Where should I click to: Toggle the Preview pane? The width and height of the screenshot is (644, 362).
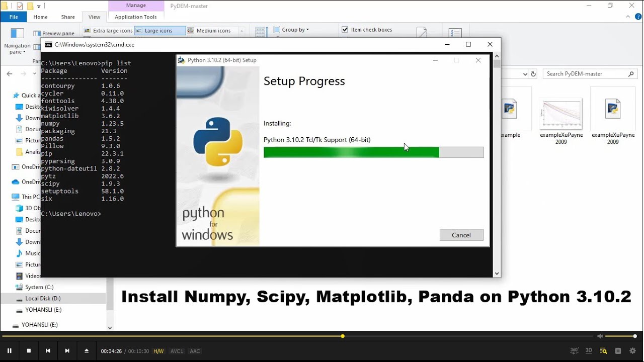[x=54, y=33]
